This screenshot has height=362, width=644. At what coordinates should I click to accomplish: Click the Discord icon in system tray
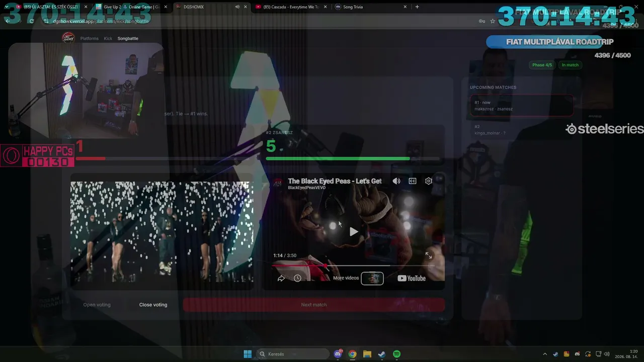coord(577,354)
